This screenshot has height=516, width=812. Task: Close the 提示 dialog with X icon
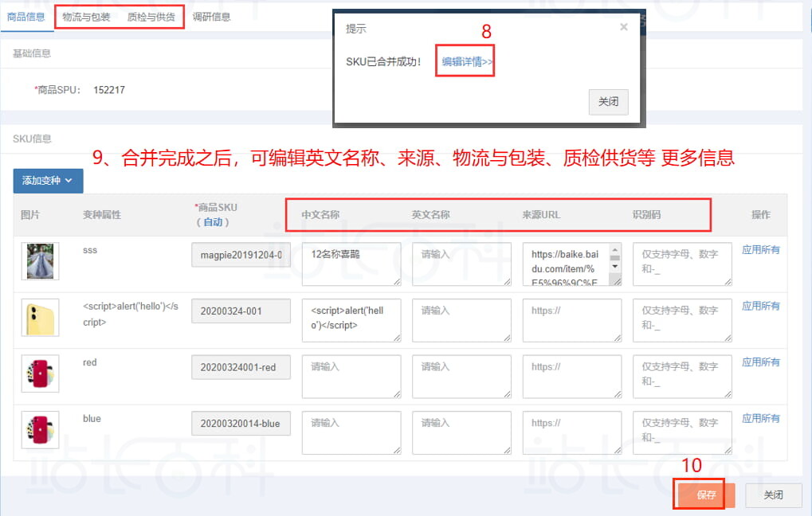(623, 27)
